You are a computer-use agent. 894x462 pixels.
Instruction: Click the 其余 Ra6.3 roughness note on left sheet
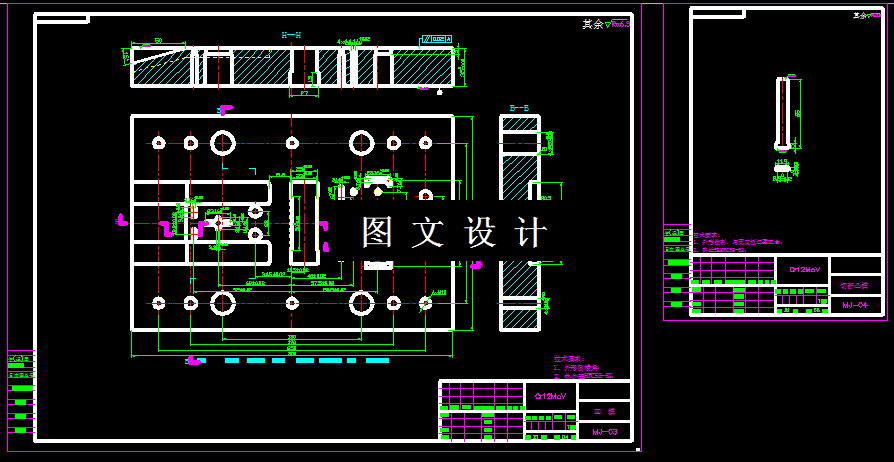pyautogui.click(x=606, y=25)
